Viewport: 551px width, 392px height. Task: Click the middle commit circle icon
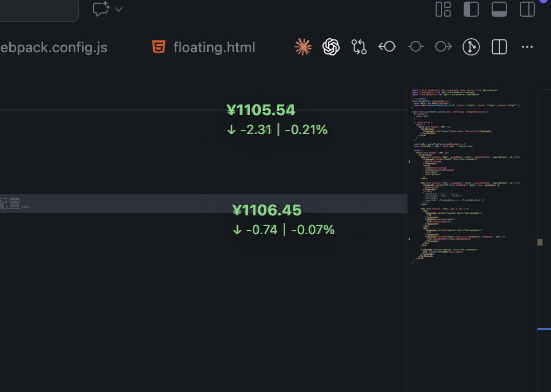[x=415, y=47]
